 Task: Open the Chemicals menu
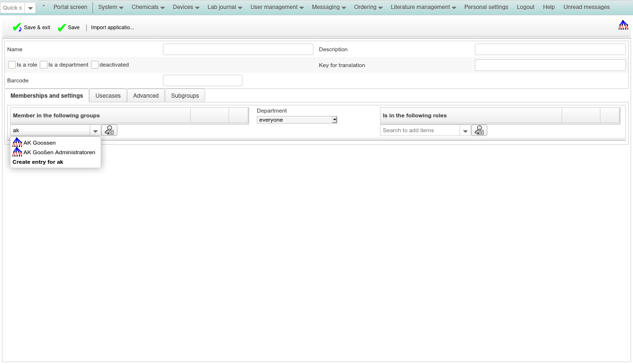click(x=148, y=7)
